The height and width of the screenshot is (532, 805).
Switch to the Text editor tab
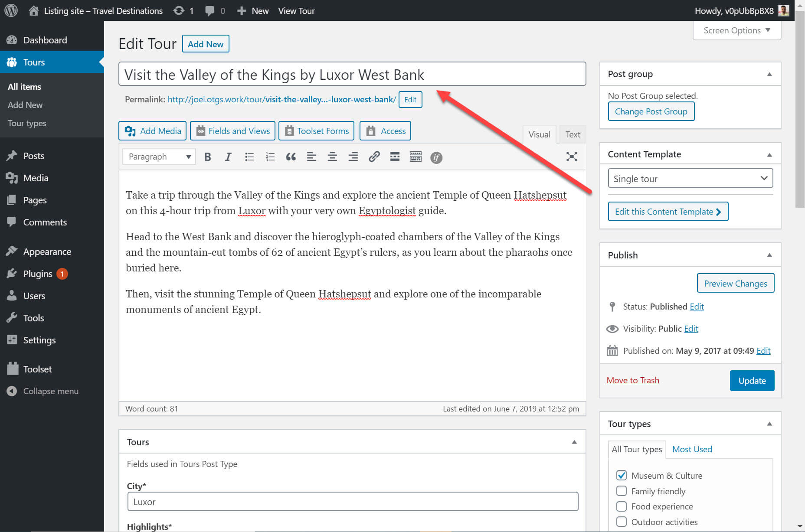click(573, 134)
